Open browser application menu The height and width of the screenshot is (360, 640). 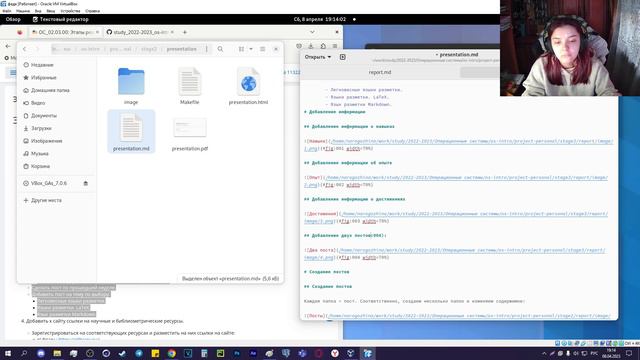point(335,46)
